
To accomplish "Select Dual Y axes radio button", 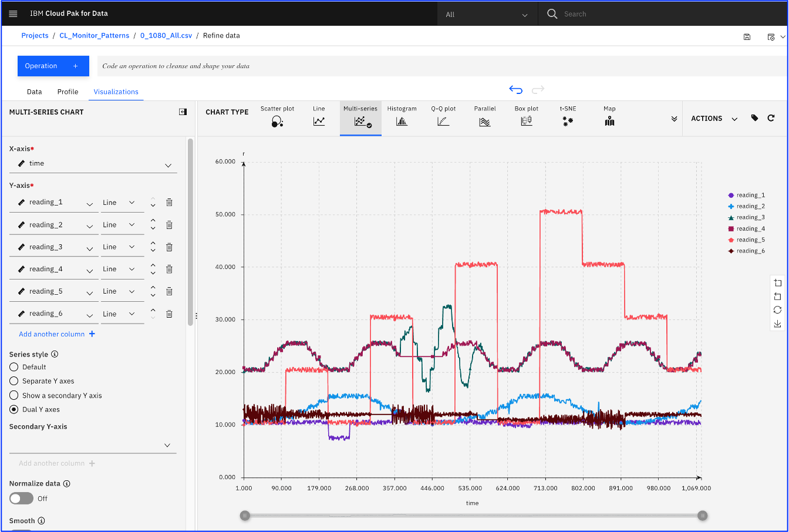I will [14, 409].
